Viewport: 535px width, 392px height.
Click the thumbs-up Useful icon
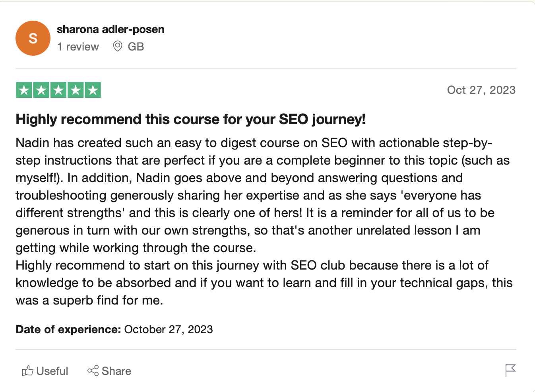(27, 371)
